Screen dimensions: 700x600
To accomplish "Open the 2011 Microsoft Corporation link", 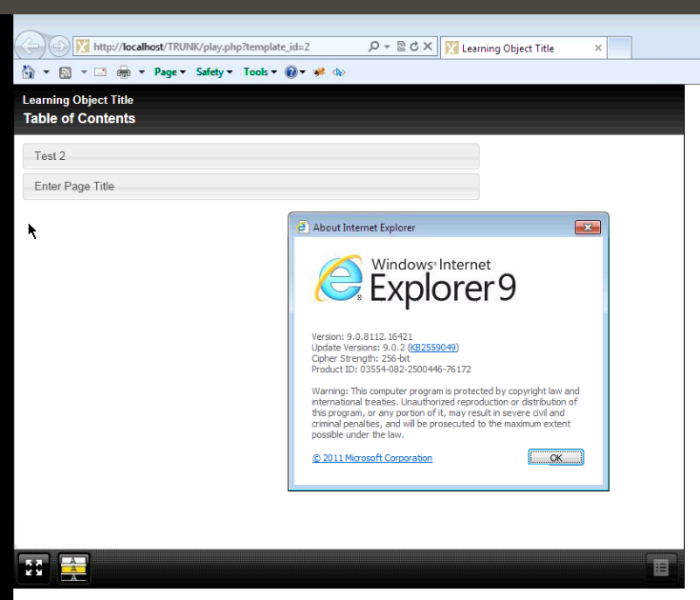I will (371, 458).
